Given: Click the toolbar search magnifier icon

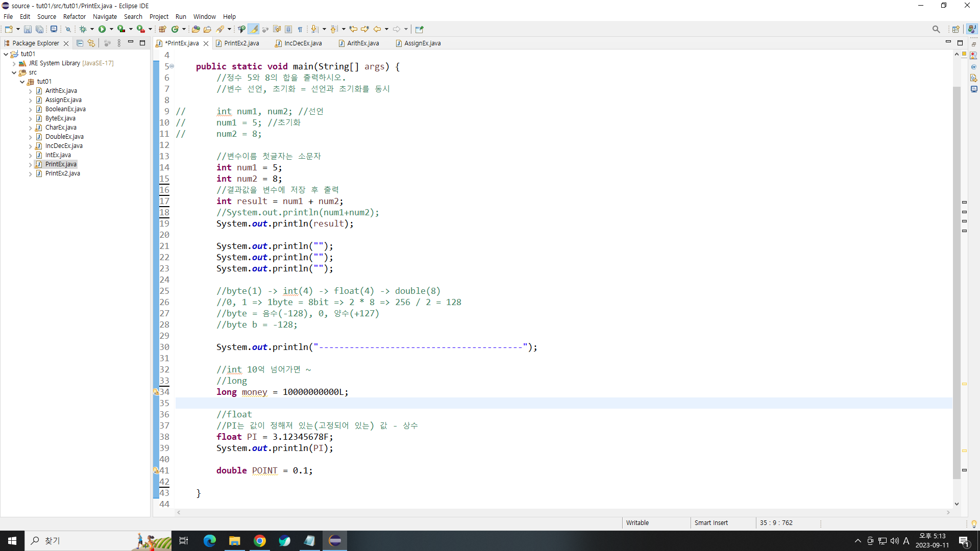Looking at the screenshot, I should [936, 29].
